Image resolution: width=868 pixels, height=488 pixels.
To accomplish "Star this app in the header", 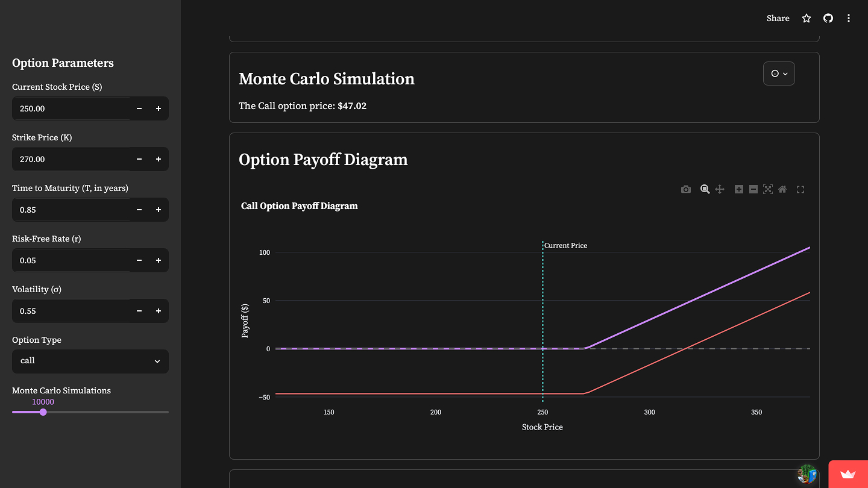I will coord(807,18).
